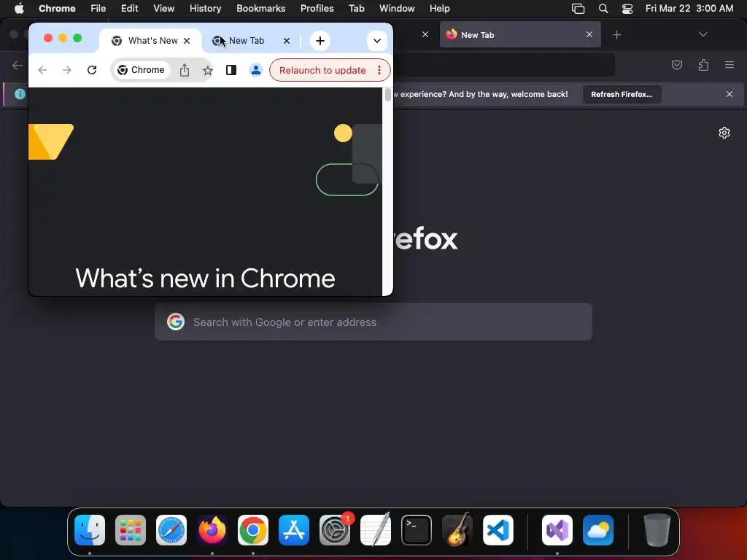
Task: Go forward in Chrome window
Action: 67,70
